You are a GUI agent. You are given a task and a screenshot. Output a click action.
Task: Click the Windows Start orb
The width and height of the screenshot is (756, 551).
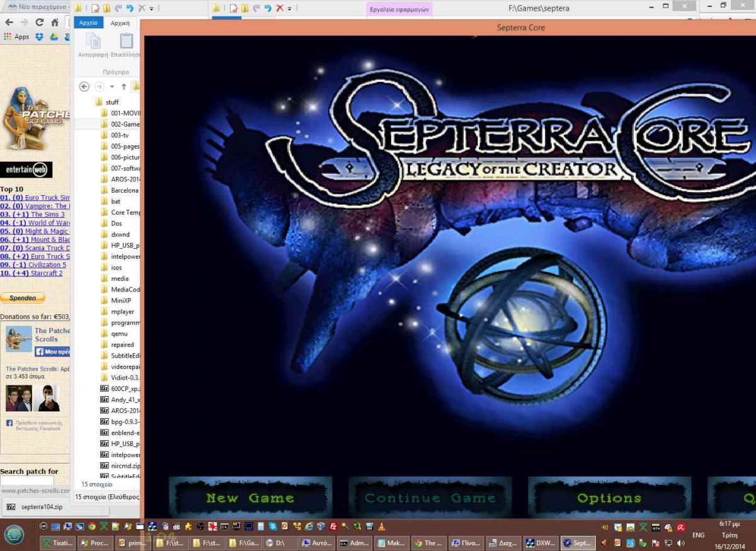click(x=14, y=534)
